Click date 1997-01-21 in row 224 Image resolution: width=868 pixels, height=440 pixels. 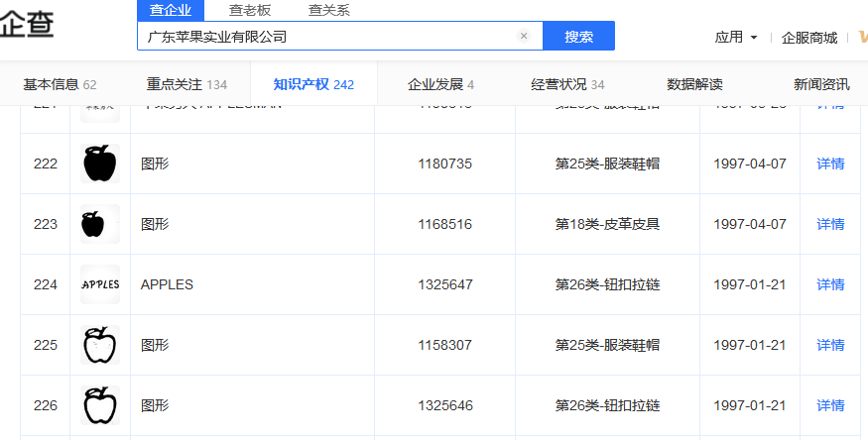(750, 284)
